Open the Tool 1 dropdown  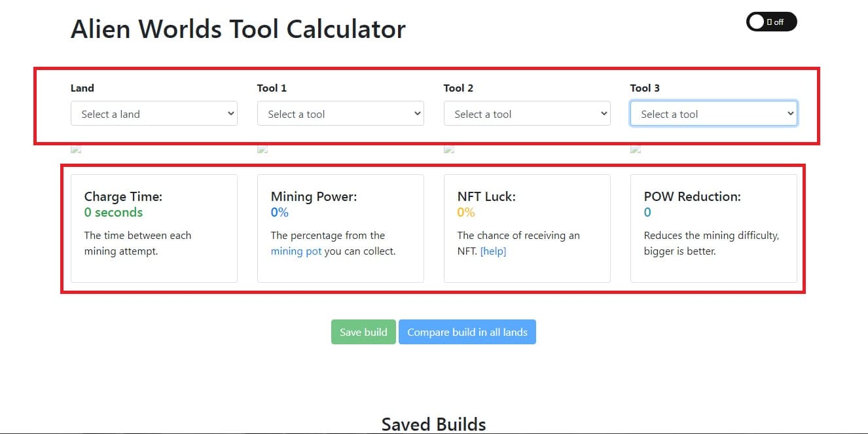pos(340,114)
